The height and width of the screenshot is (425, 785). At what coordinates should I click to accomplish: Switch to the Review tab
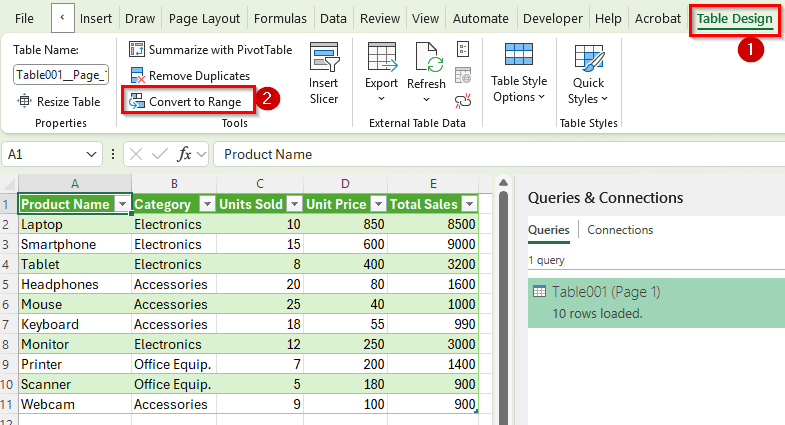click(x=380, y=19)
